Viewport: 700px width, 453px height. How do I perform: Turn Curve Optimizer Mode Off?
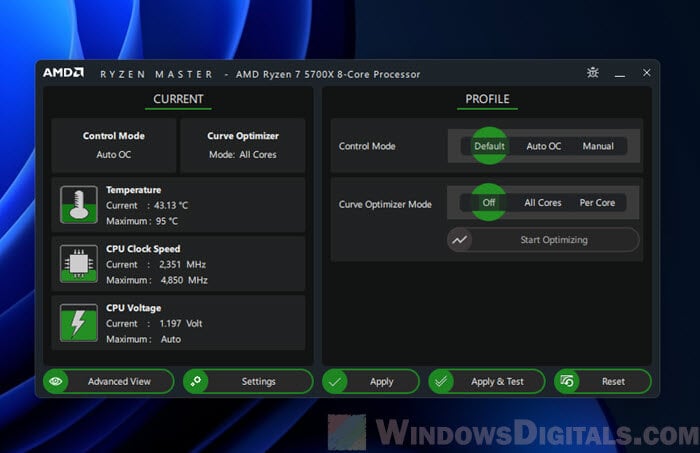(x=489, y=202)
